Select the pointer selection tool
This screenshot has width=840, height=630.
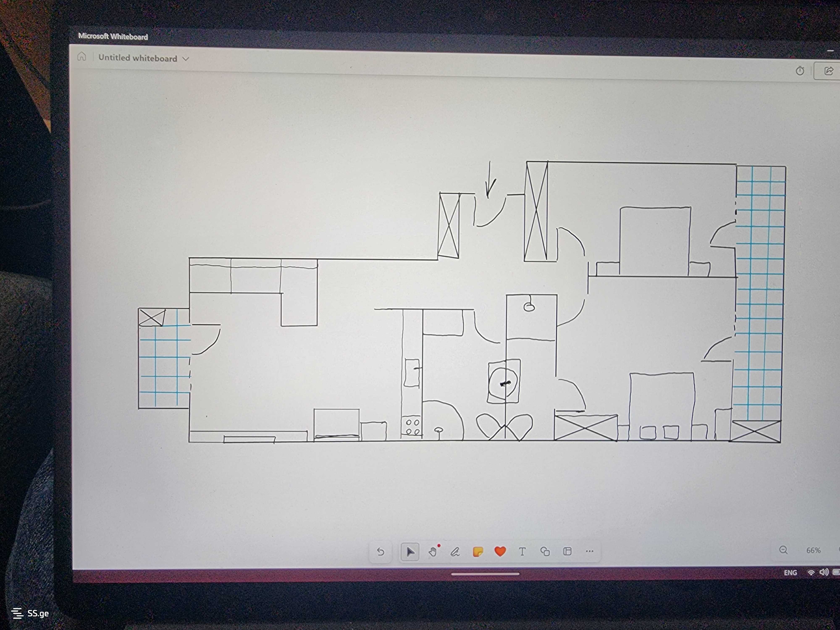[410, 552]
